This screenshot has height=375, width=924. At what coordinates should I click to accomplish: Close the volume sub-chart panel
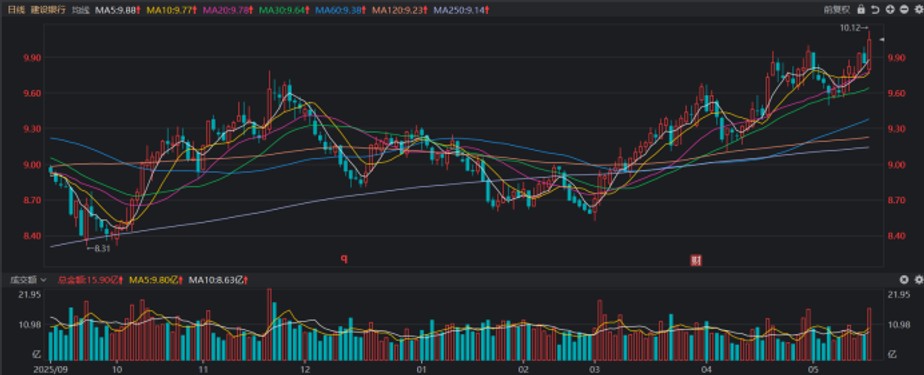coord(904,279)
